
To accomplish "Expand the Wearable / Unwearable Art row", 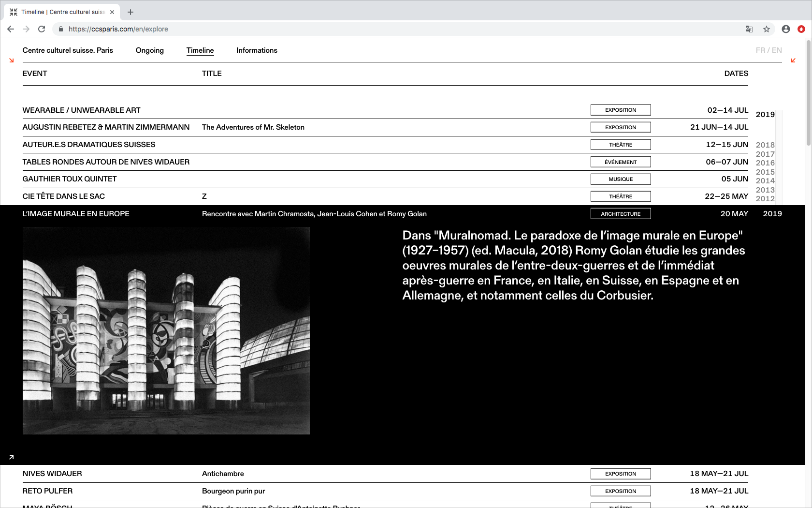I will (81, 110).
